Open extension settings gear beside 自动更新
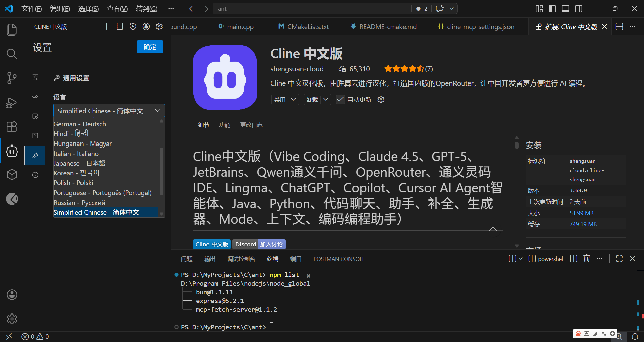 (381, 99)
